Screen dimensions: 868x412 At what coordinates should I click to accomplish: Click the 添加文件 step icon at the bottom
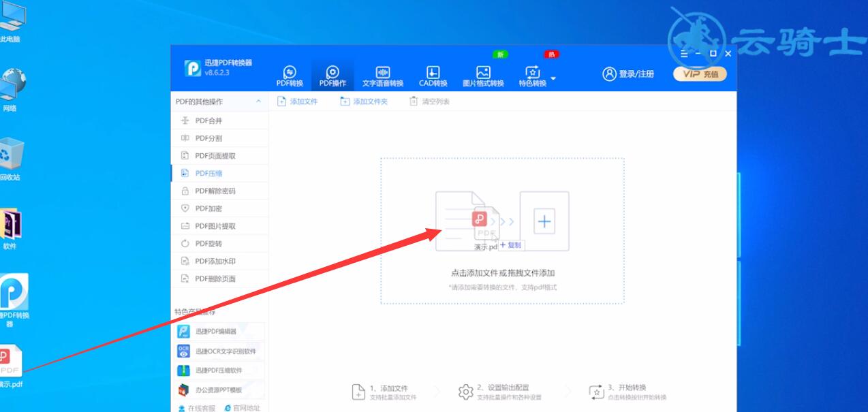[x=358, y=392]
